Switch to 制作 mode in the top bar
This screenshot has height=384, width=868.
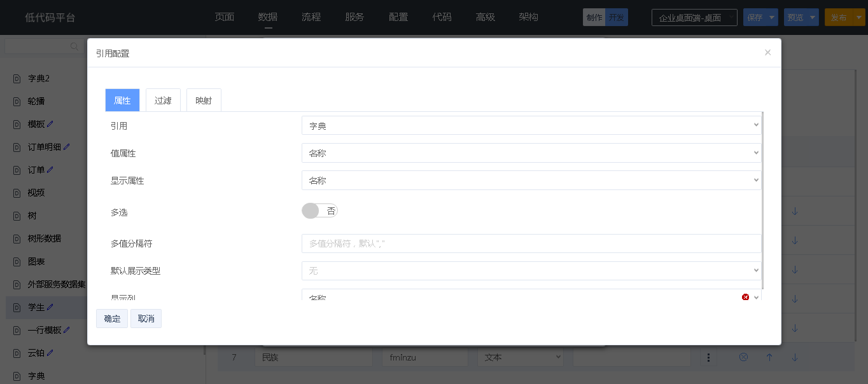click(x=594, y=18)
